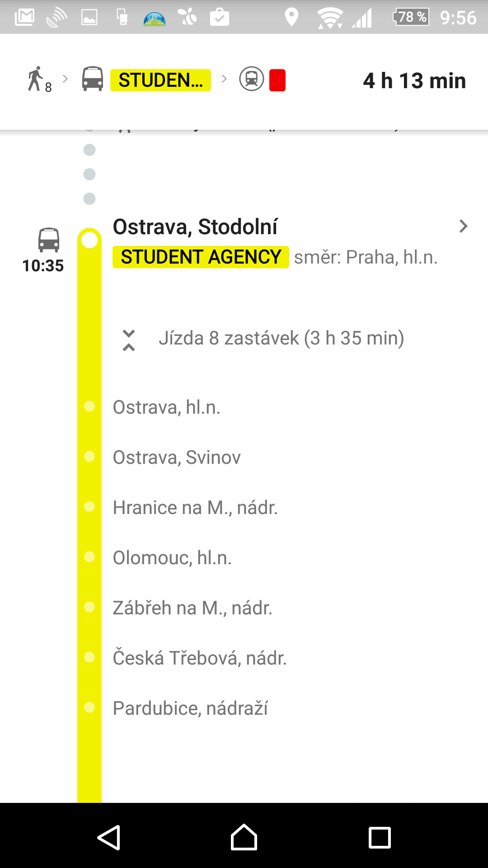Tap the bus icon in route summary
The width and height of the screenshot is (488, 868).
[x=93, y=80]
